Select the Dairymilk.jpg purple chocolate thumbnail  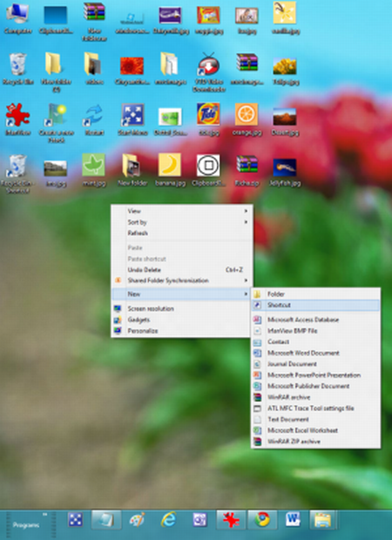click(x=171, y=20)
